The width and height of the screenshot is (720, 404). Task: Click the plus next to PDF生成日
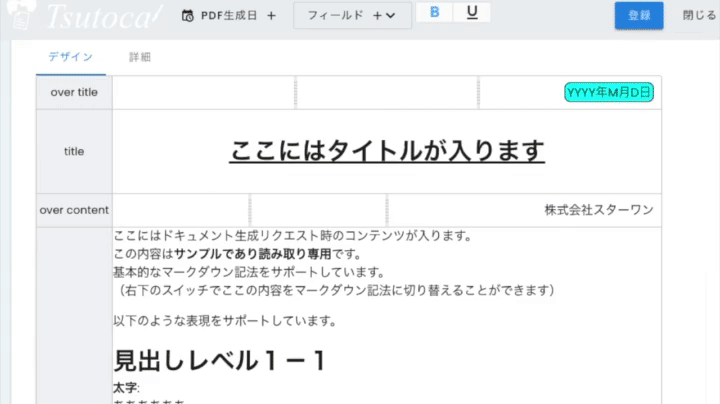click(271, 16)
